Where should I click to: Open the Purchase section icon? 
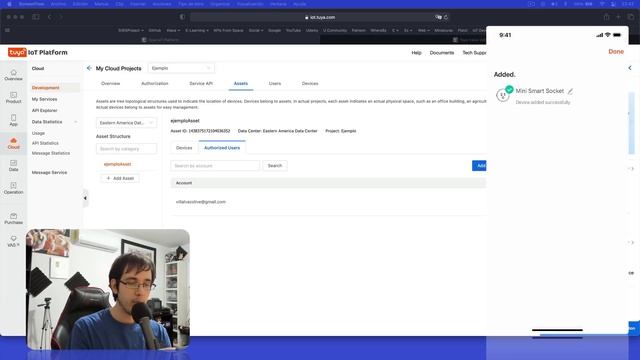pos(13,218)
